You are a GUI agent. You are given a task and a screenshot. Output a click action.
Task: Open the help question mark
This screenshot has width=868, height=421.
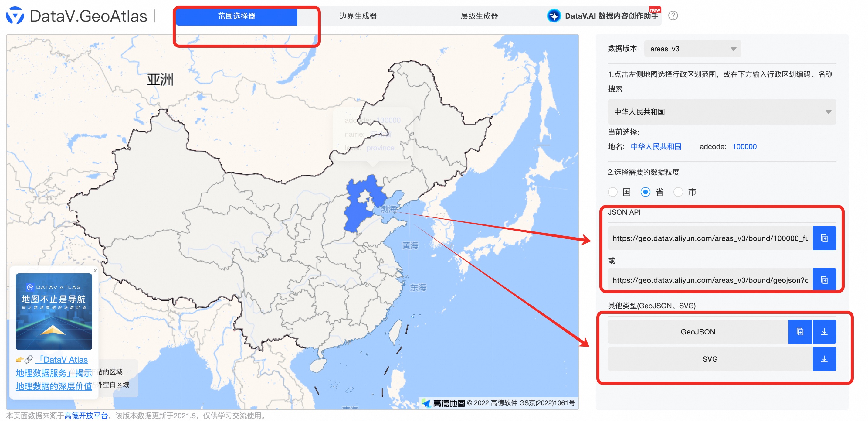click(x=674, y=16)
